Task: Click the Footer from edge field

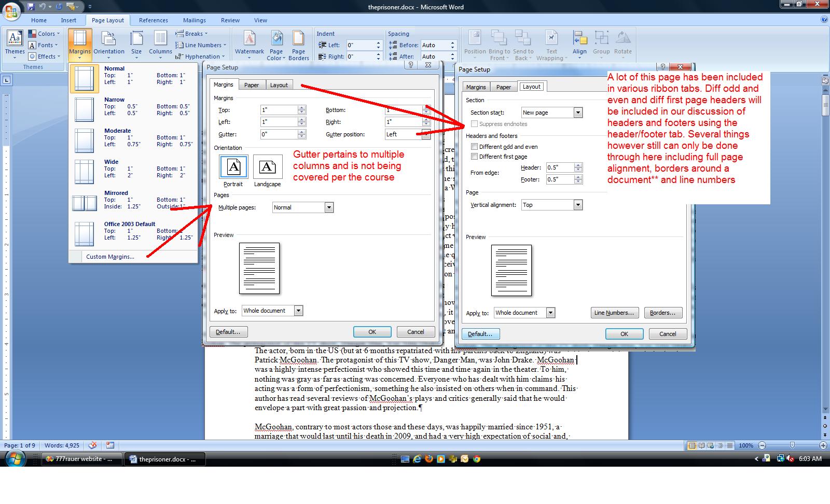Action: [560, 179]
